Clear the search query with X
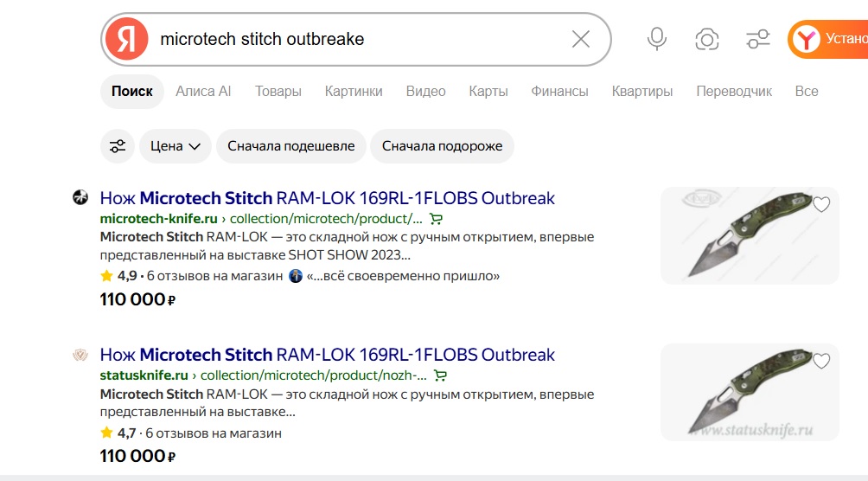This screenshot has width=868, height=481. (x=581, y=39)
